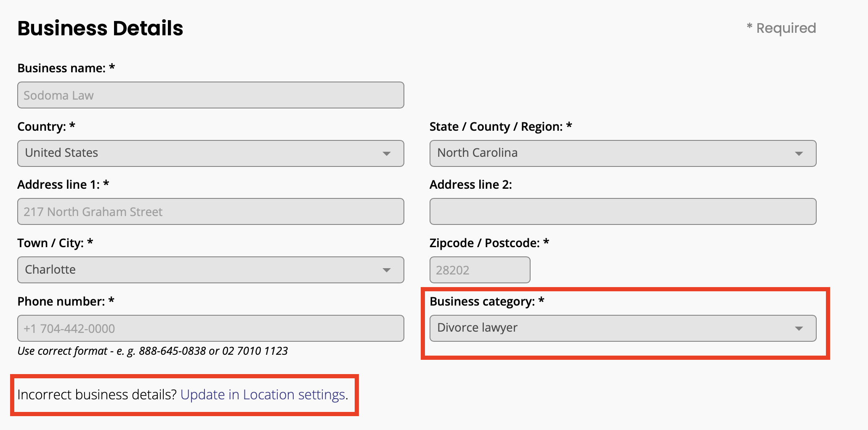This screenshot has width=868, height=430.
Task: Click the Phone number label
Action: (x=66, y=301)
